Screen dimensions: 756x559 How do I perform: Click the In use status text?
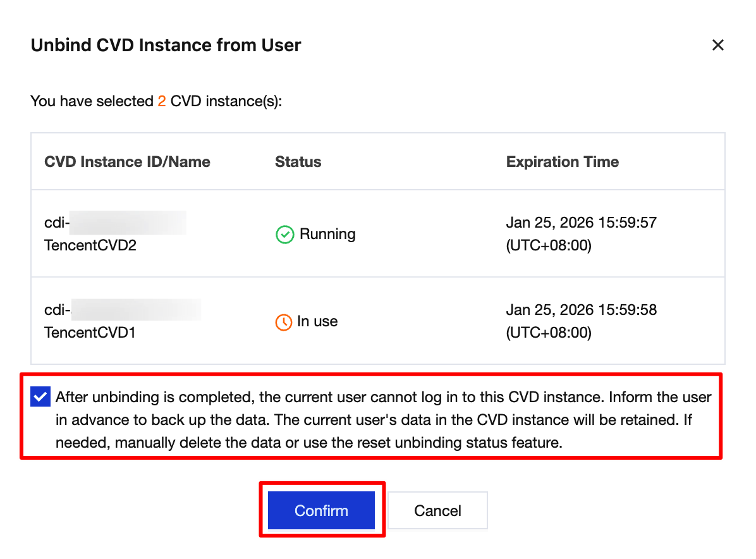click(x=317, y=321)
